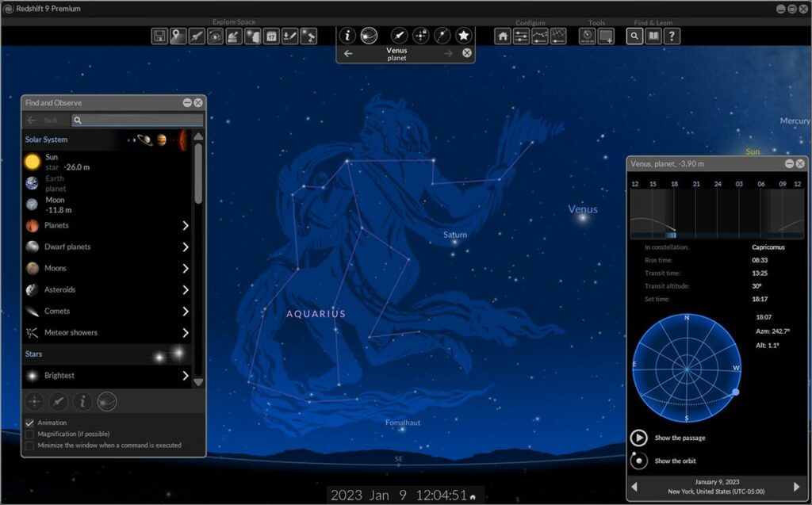The height and width of the screenshot is (505, 812).
Task: Open the sky diary book icon
Action: [x=651, y=36]
